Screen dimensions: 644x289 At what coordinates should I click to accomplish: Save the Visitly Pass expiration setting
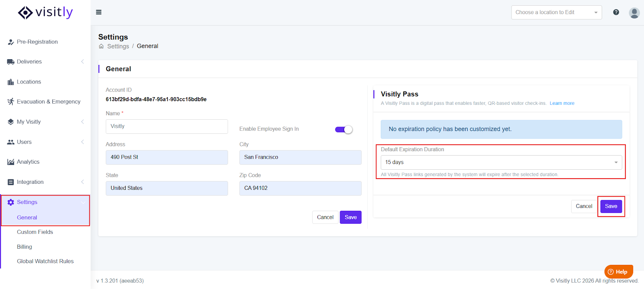[x=611, y=206]
